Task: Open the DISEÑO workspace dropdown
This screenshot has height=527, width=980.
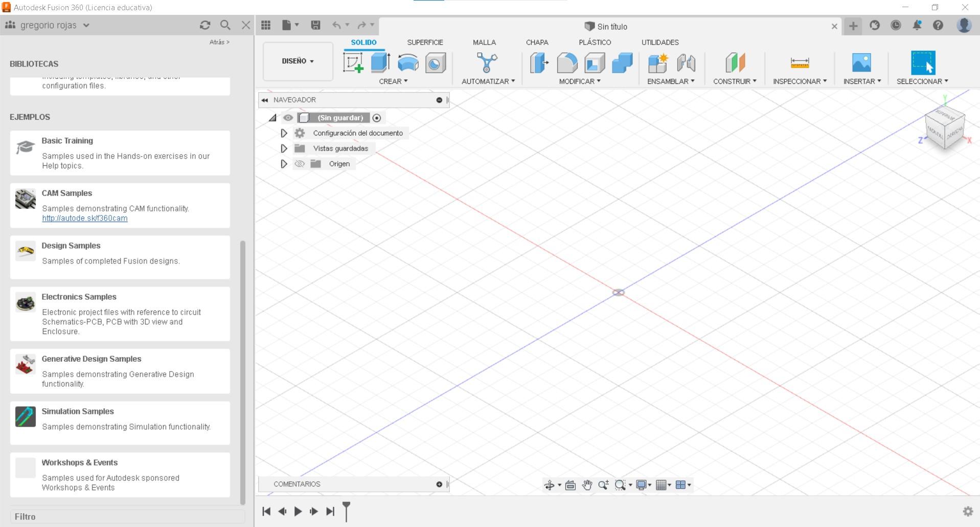Action: pos(298,61)
